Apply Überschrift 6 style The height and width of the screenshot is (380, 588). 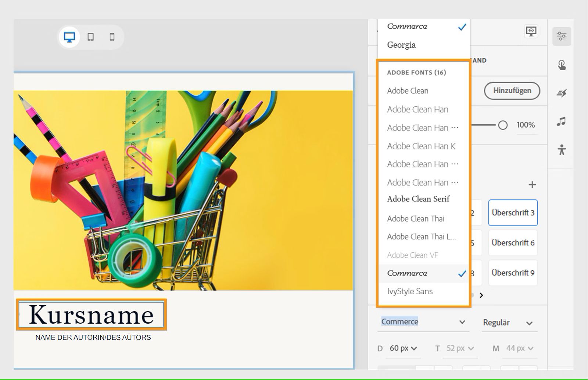(513, 243)
